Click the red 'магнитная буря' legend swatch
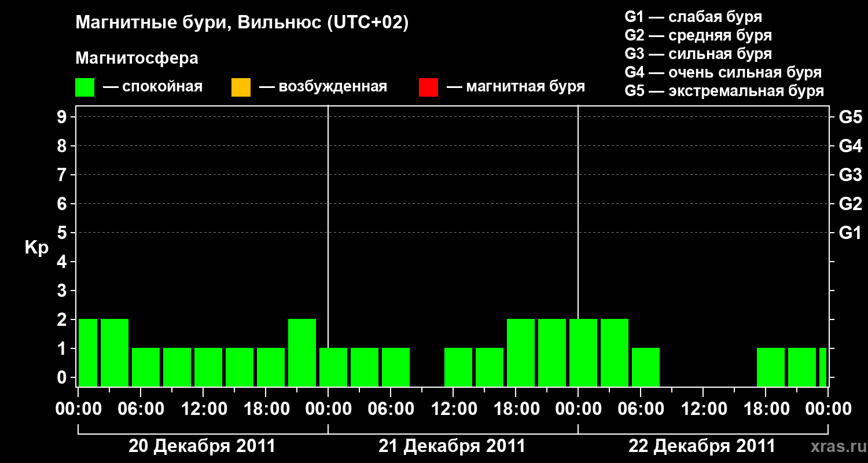The image size is (868, 463). pos(428,87)
